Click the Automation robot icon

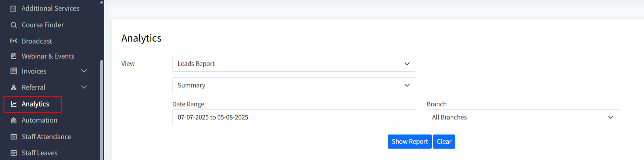[x=14, y=120]
